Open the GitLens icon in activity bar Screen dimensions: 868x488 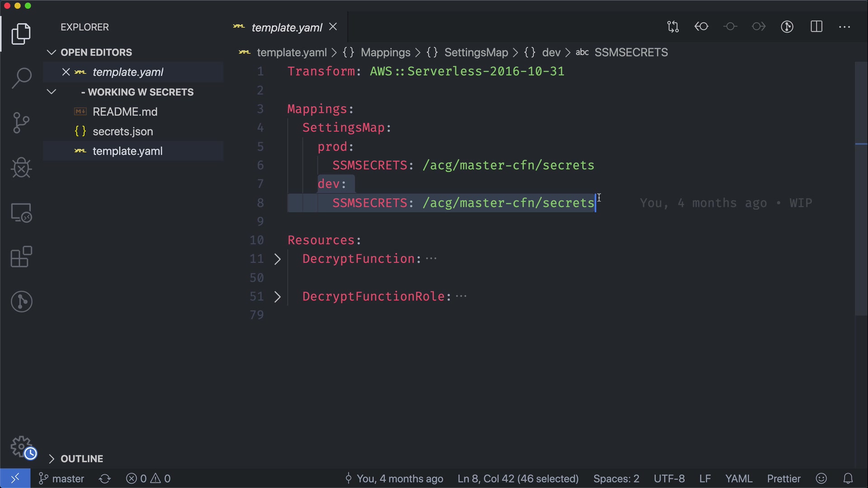coord(21,301)
